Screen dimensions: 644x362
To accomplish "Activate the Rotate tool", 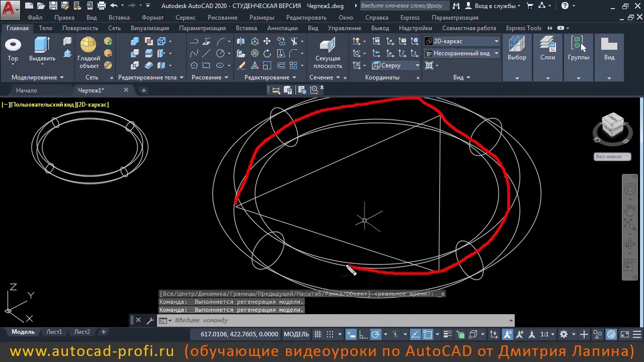I will (267, 53).
